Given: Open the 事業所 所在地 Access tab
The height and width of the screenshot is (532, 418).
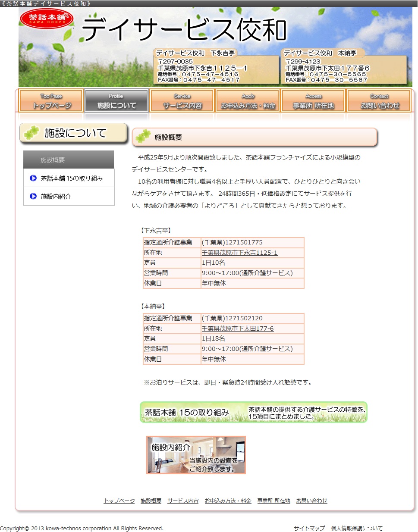Looking at the screenshot, I should click(x=314, y=100).
